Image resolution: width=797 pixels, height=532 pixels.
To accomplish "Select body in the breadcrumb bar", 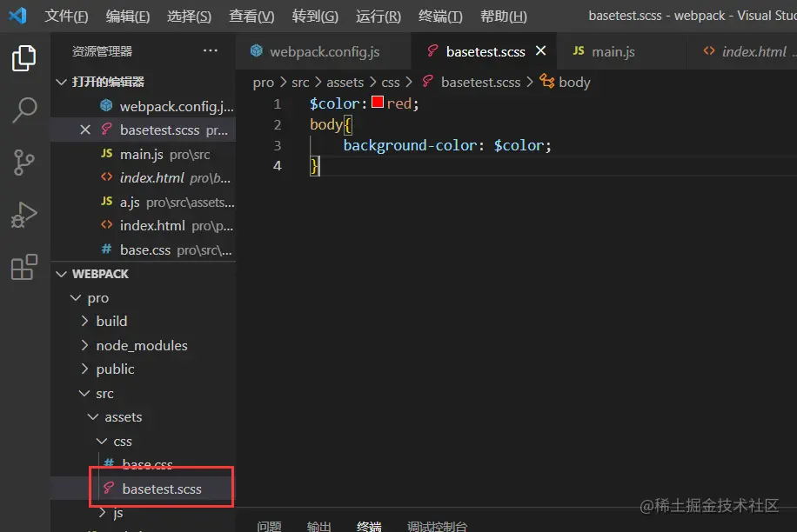I will [x=575, y=82].
